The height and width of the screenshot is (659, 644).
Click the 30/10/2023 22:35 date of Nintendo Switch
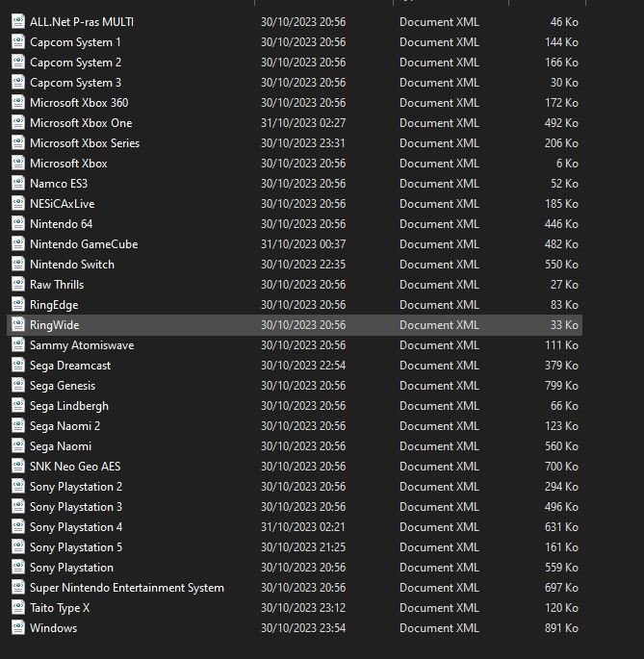pyautogui.click(x=303, y=264)
